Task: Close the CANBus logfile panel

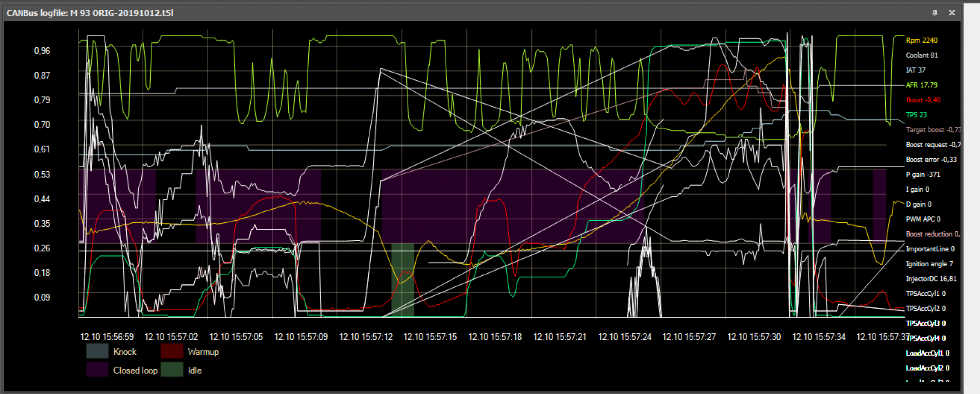Action: [952, 13]
